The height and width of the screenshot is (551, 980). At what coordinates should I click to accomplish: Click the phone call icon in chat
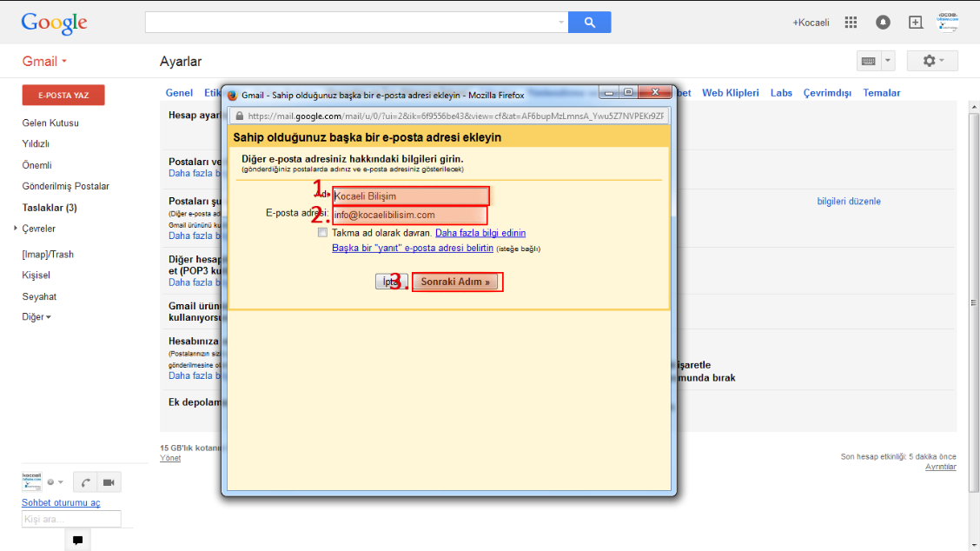tap(86, 482)
